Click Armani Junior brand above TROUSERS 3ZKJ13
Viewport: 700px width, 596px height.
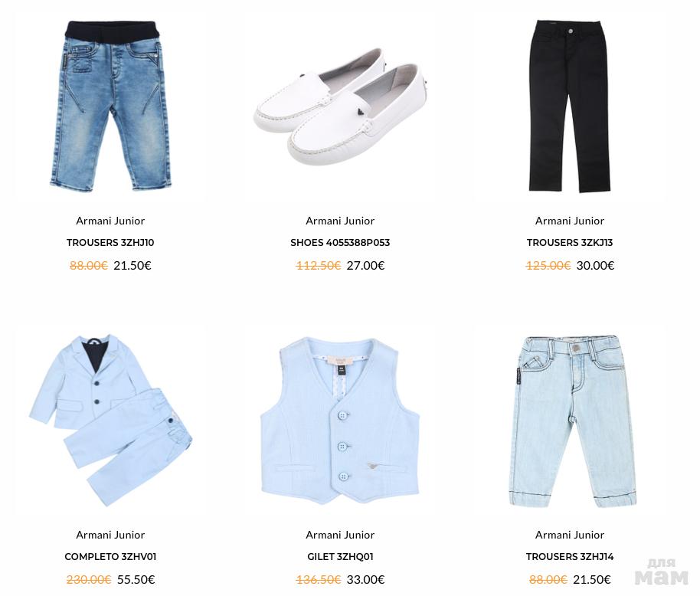coord(570,221)
